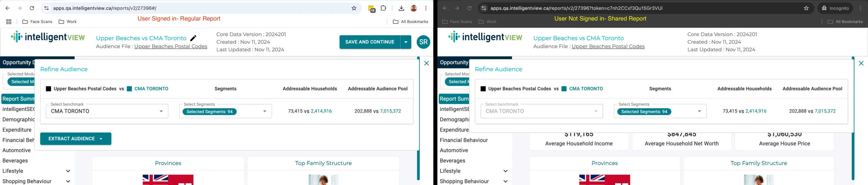Select Beverages in the signed-in window sidebar
Viewport: 868px width, 185px height.
[x=15, y=161]
